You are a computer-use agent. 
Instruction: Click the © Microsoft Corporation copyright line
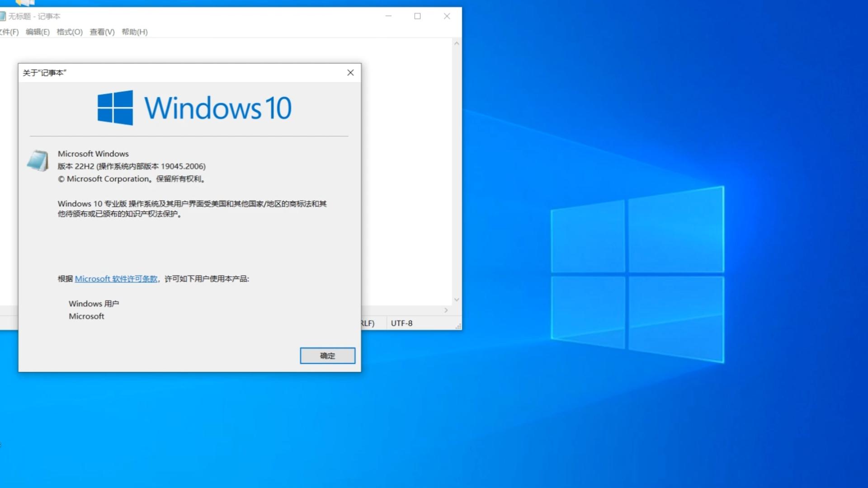(x=132, y=179)
